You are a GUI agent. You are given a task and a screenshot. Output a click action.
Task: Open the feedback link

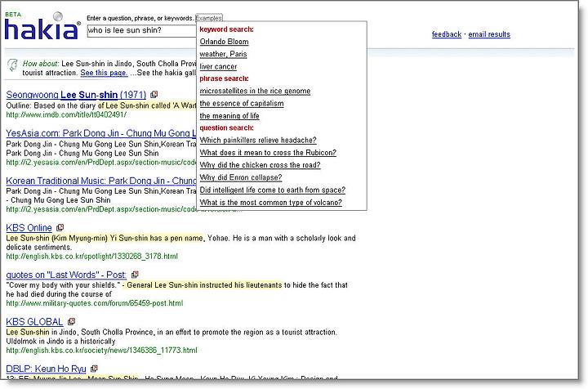pos(447,34)
